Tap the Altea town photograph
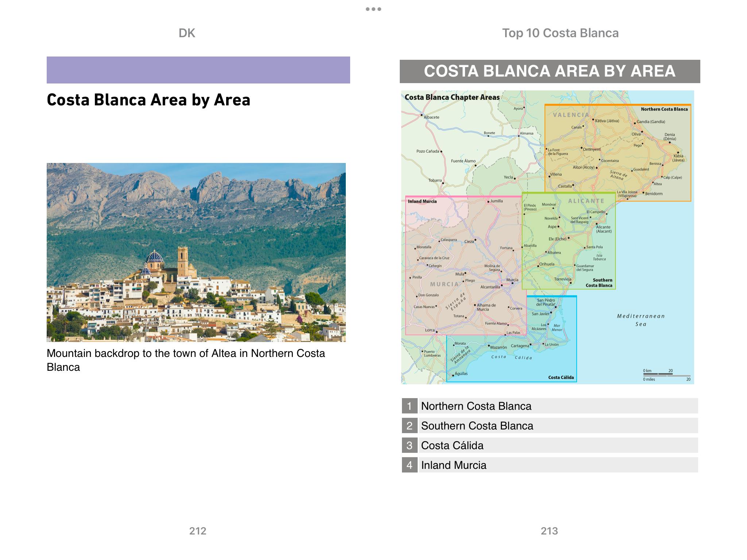Screen dimensions: 747x560 pyautogui.click(x=196, y=252)
